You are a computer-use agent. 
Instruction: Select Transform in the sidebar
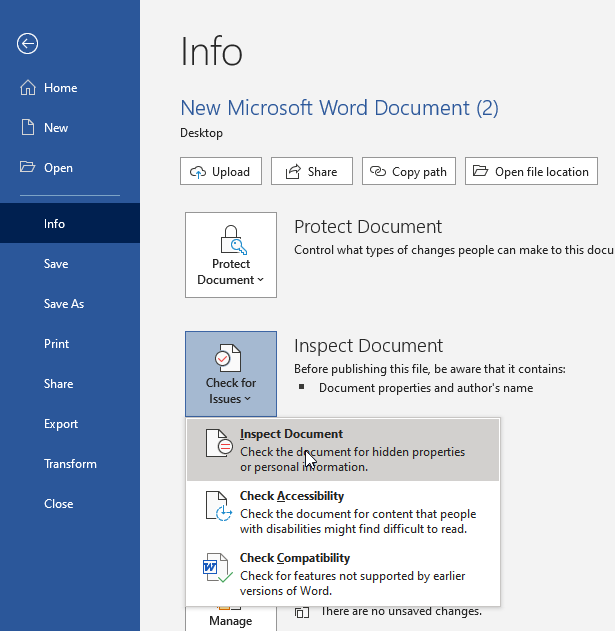70,464
